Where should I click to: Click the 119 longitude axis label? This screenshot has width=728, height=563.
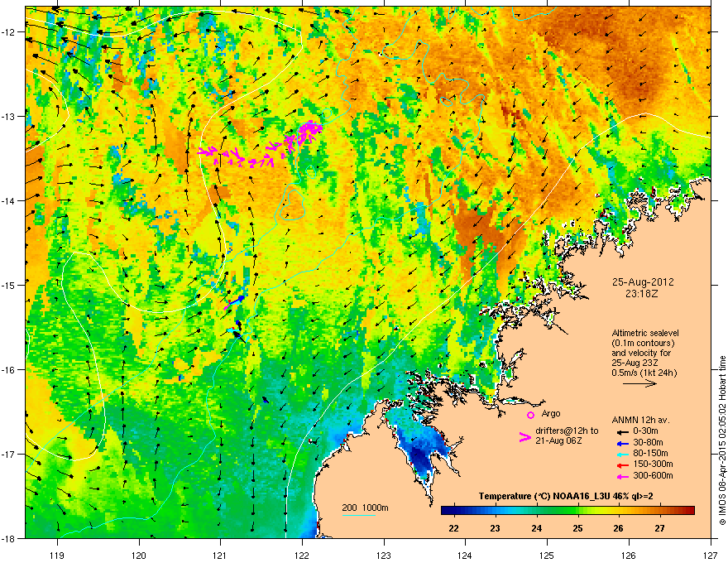pos(57,555)
